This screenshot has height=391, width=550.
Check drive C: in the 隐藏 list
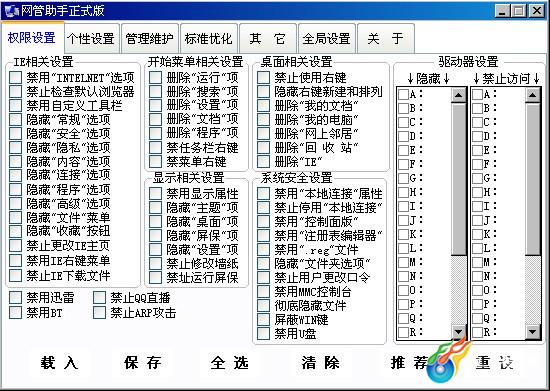pyautogui.click(x=403, y=122)
